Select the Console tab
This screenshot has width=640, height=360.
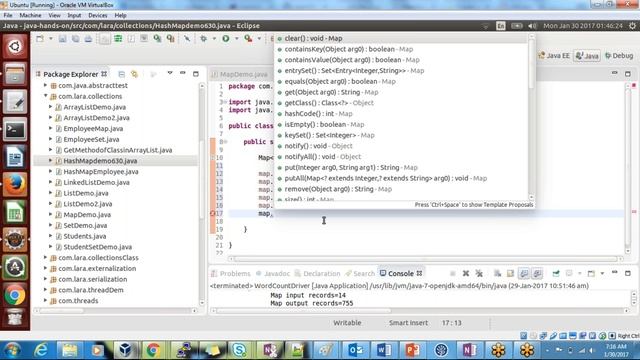coord(400,273)
